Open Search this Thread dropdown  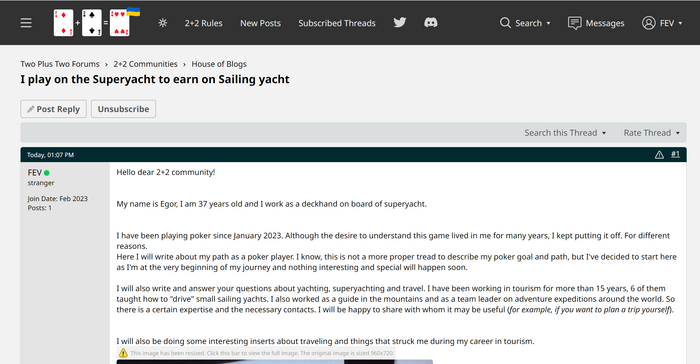click(x=565, y=133)
